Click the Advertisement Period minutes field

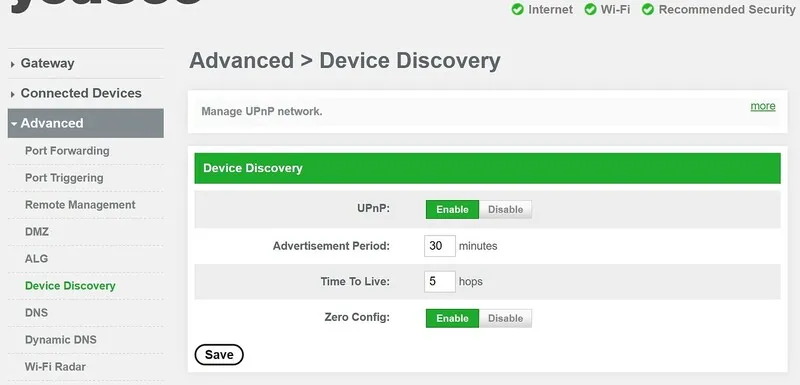[x=440, y=246]
